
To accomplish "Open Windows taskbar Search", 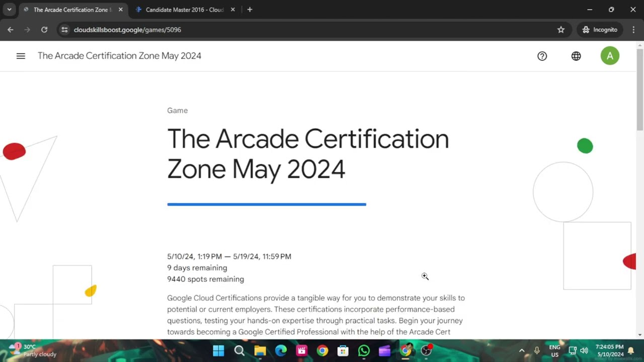I will (239, 350).
